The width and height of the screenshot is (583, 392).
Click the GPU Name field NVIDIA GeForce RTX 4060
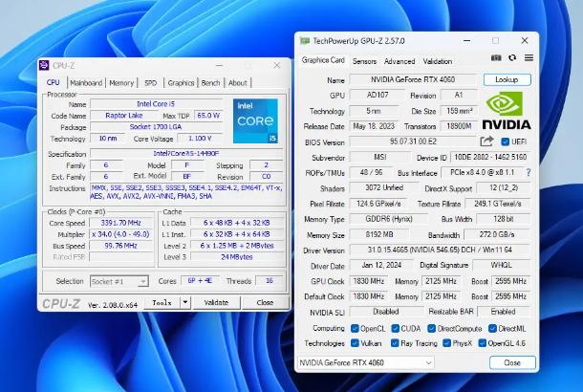click(x=413, y=79)
